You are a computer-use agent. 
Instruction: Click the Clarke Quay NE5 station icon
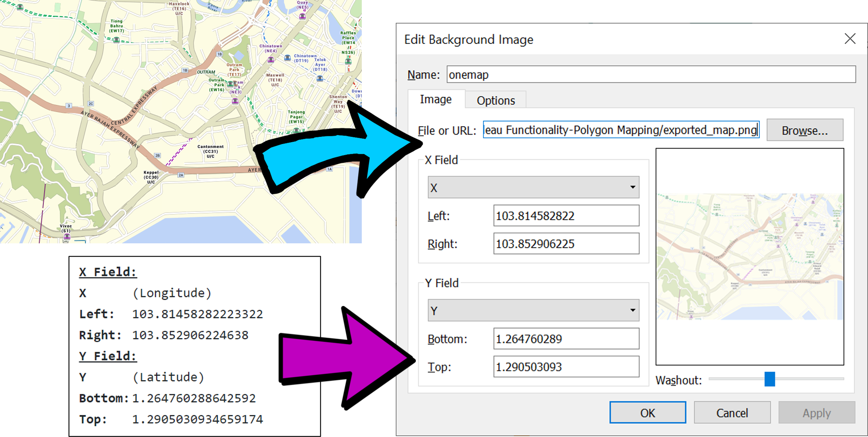coord(302,17)
